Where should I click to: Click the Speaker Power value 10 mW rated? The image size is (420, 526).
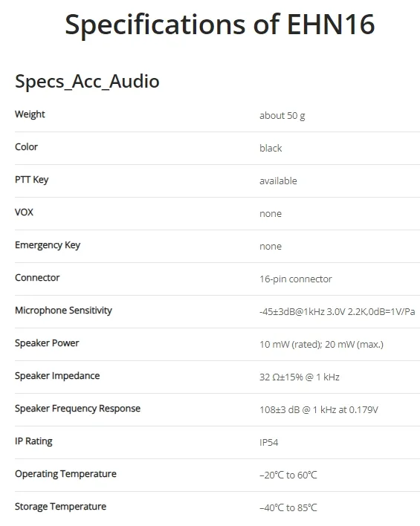[321, 345]
